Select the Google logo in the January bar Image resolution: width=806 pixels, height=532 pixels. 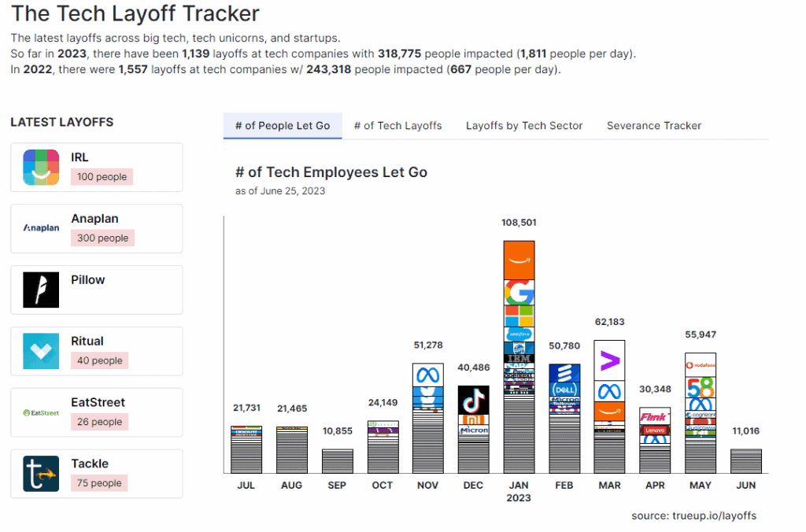519,293
